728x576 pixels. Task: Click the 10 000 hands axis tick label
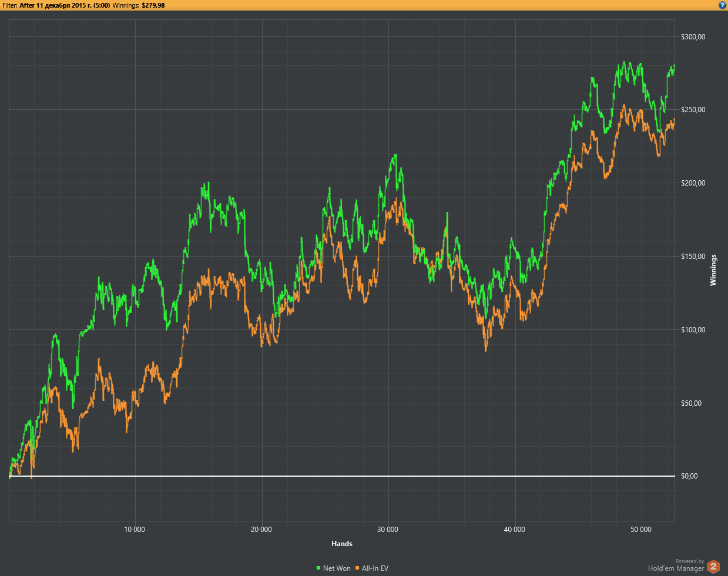135,530
